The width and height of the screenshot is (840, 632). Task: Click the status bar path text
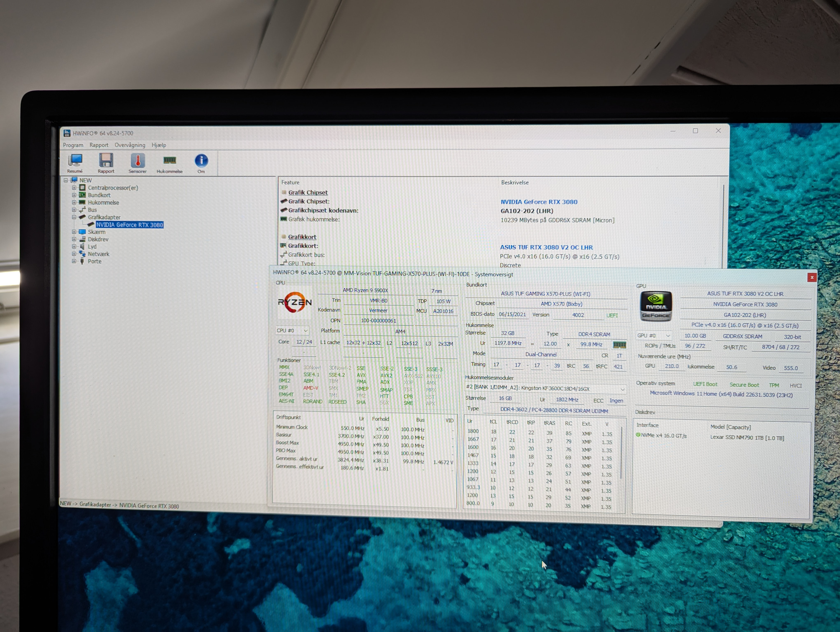[119, 505]
